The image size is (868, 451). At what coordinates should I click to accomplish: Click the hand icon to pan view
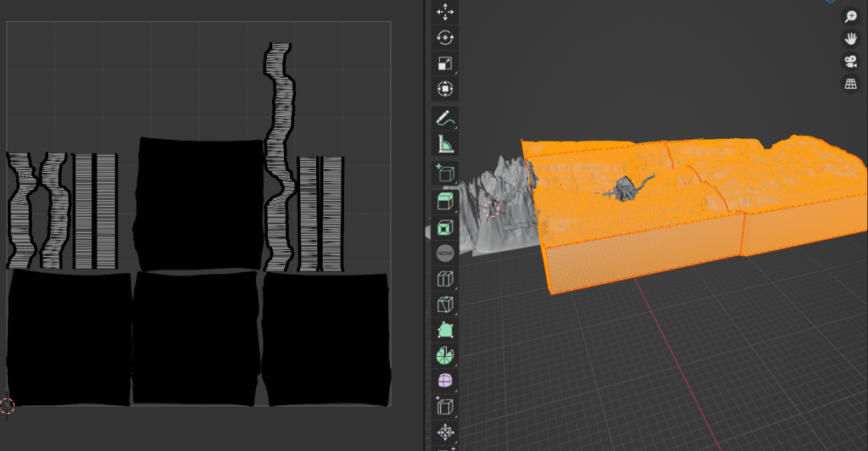(x=850, y=39)
